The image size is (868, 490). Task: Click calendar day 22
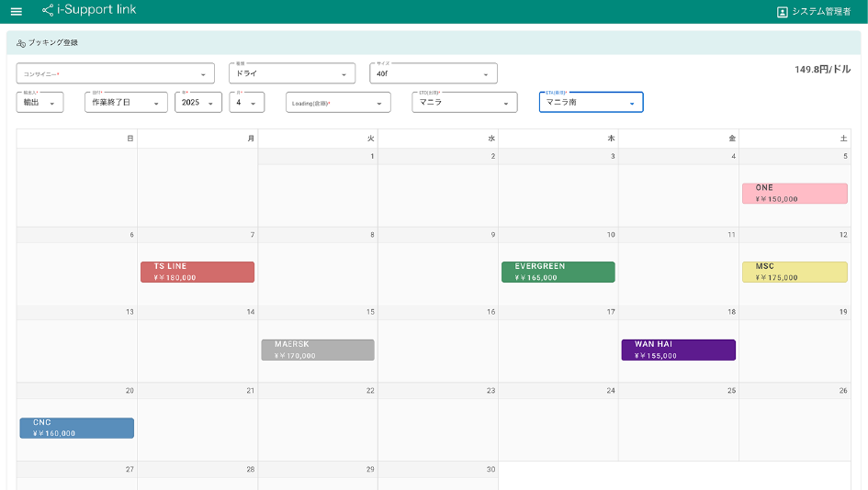318,422
